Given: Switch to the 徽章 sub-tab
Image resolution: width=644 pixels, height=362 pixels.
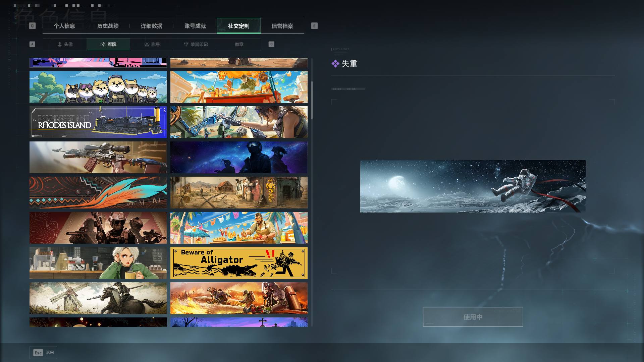Looking at the screenshot, I should coord(239,44).
